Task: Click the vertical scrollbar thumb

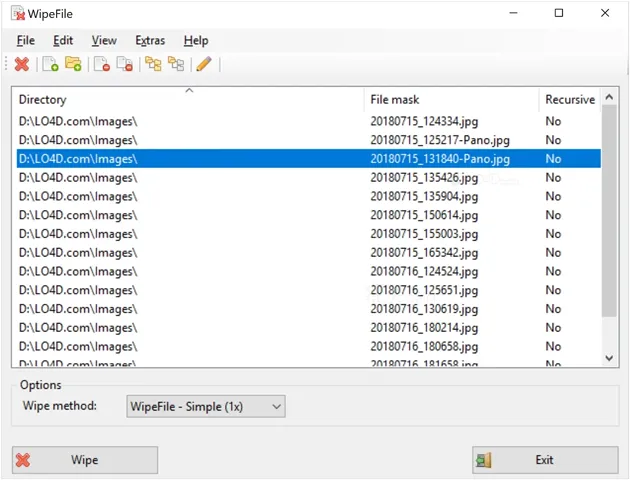Action: tap(609, 211)
